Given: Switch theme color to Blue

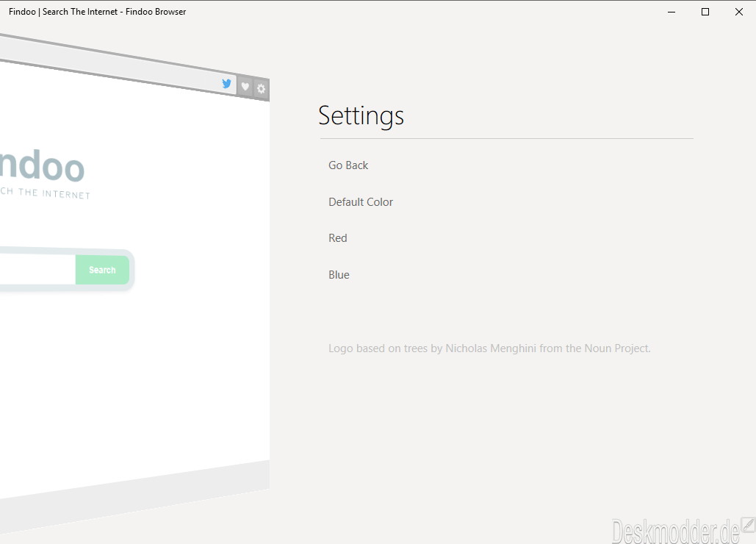Looking at the screenshot, I should point(339,275).
